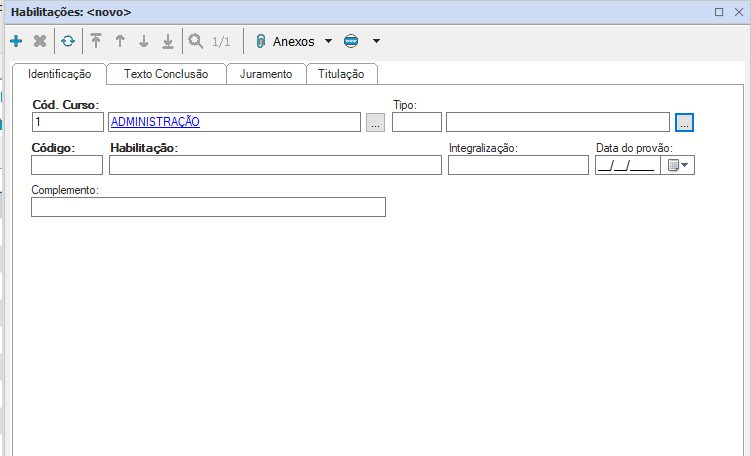Click the magnifier search icon
Image resolution: width=751 pixels, height=456 pixels.
[x=196, y=41]
